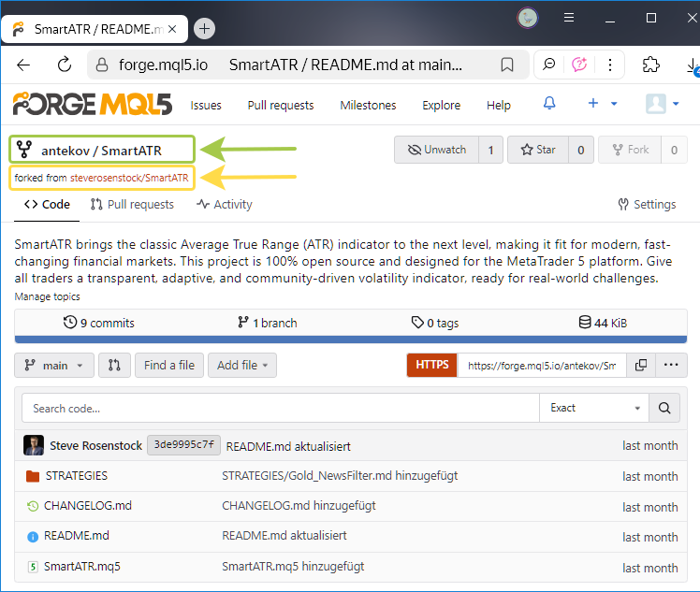Star the SmartATR repository
Screen dimensions: 700x592
[x=538, y=150]
